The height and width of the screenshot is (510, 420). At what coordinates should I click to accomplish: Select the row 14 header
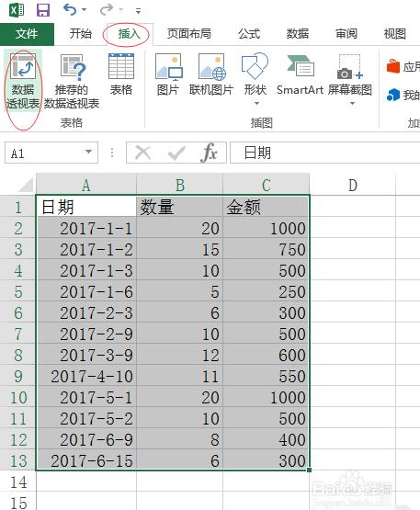(x=18, y=482)
